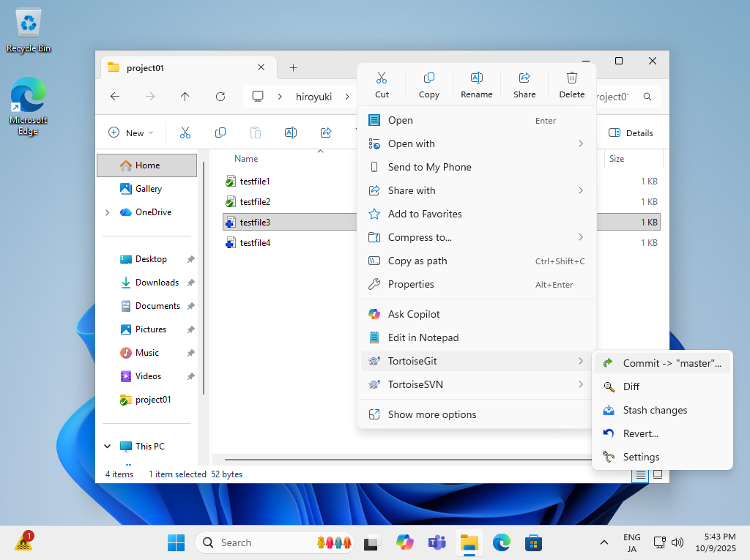750x560 pixels.
Task: Click Revert... in TortoiseGit submenu
Action: [640, 433]
